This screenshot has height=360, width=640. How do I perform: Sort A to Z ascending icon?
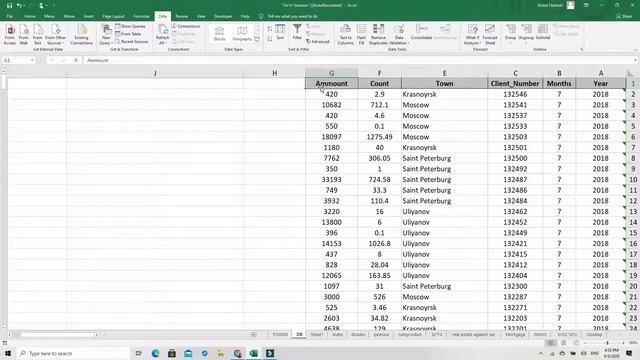click(270, 29)
